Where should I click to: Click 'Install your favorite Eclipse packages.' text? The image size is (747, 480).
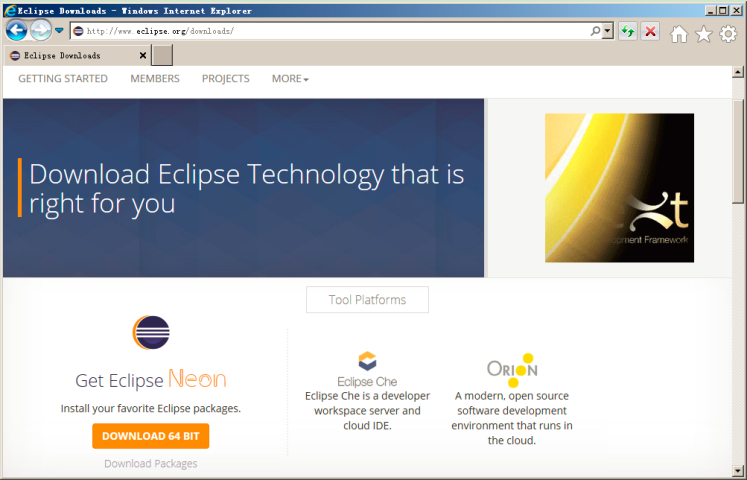[151, 409]
